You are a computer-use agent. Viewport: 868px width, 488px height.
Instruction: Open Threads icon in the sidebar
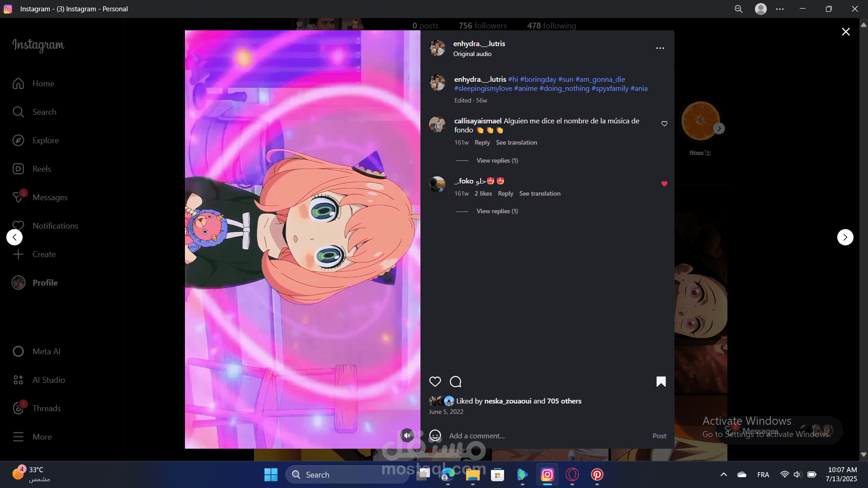(18, 408)
